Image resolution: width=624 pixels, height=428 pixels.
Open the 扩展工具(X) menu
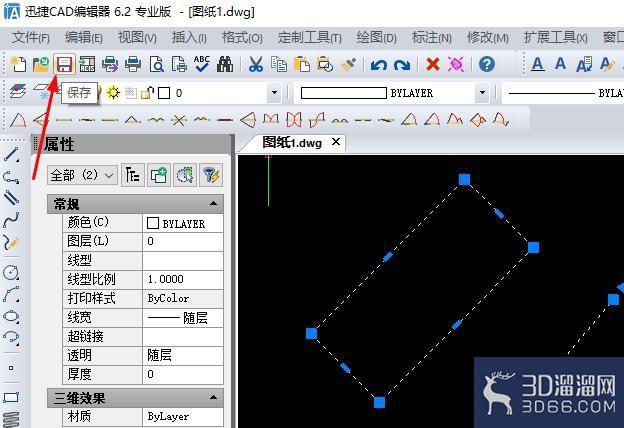[x=555, y=38]
